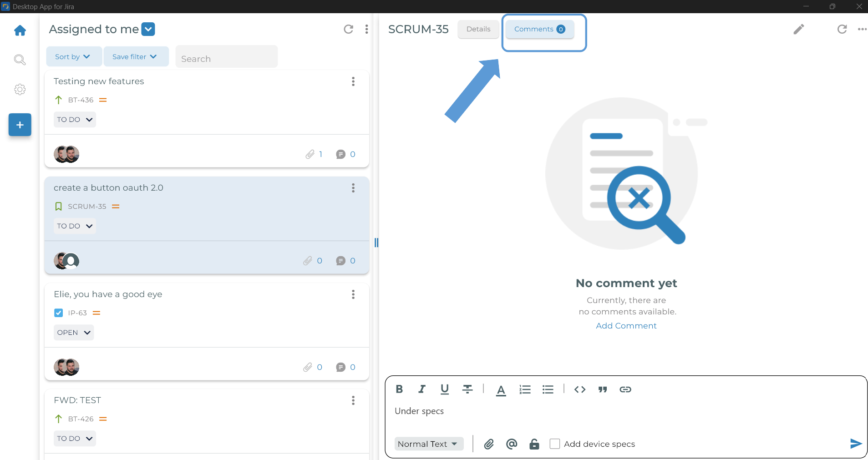Click the pencil edit icon for SCRUM-35
868x460 pixels.
click(798, 29)
